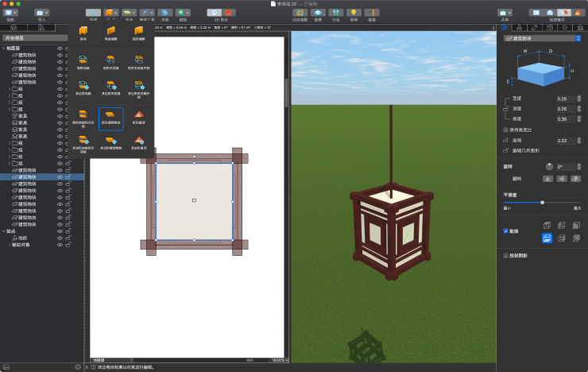The image size is (588, 372).
Task: Pick the polygonal roof tool in popup
Action: (x=139, y=144)
